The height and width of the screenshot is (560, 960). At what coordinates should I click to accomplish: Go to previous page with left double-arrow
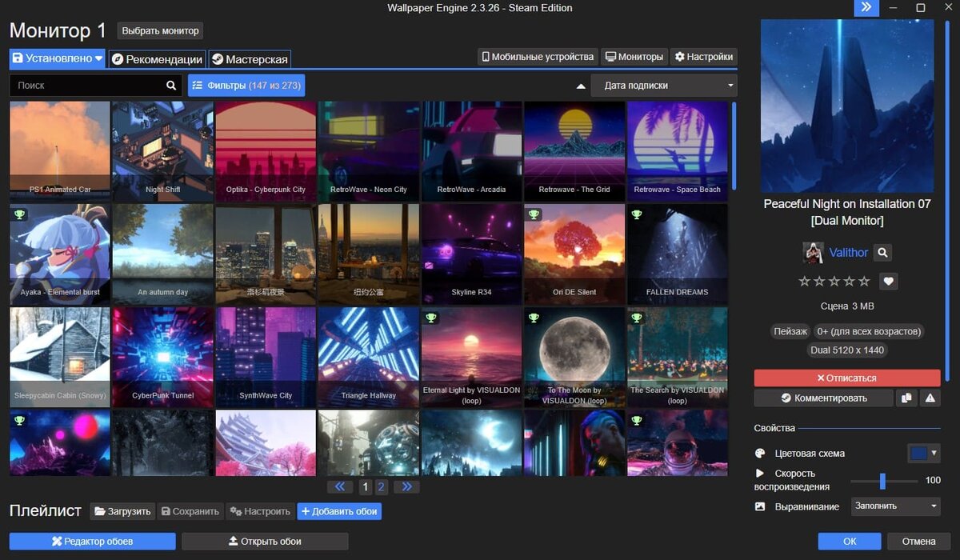(x=340, y=486)
